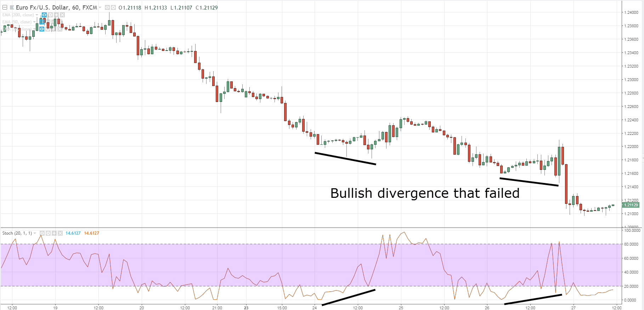
Task: Click the 1.24000 price axis label
Action: (x=631, y=12)
